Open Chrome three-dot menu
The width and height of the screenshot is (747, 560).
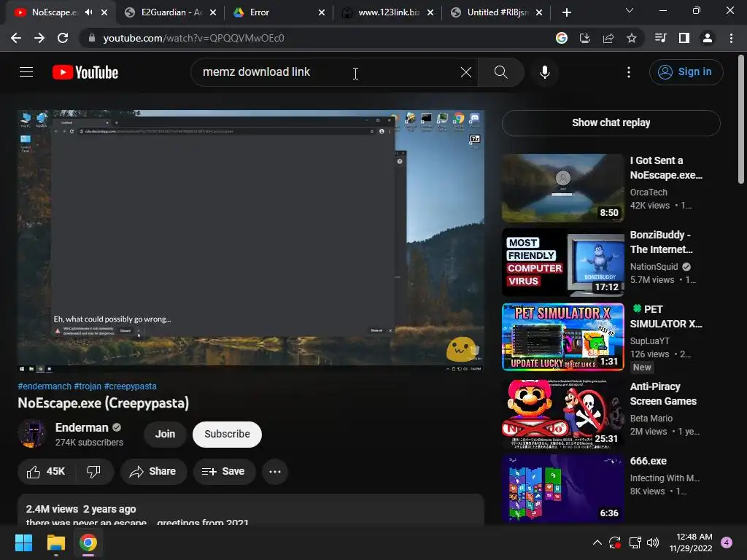coord(731,38)
